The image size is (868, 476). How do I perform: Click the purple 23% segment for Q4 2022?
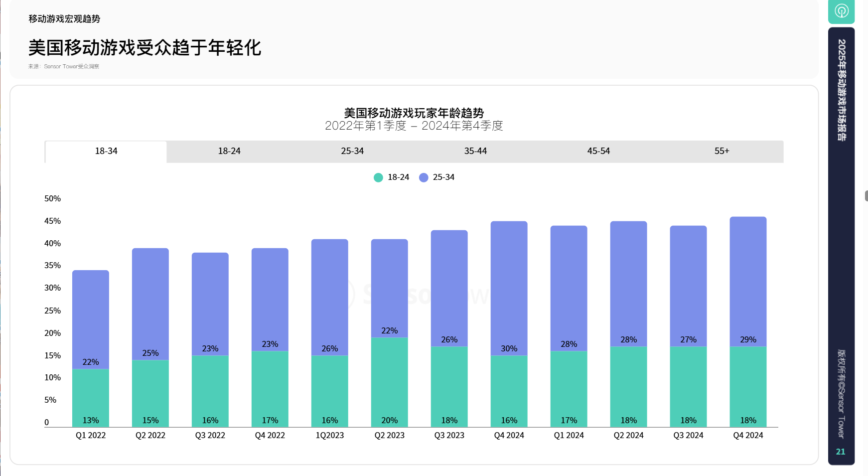(270, 299)
